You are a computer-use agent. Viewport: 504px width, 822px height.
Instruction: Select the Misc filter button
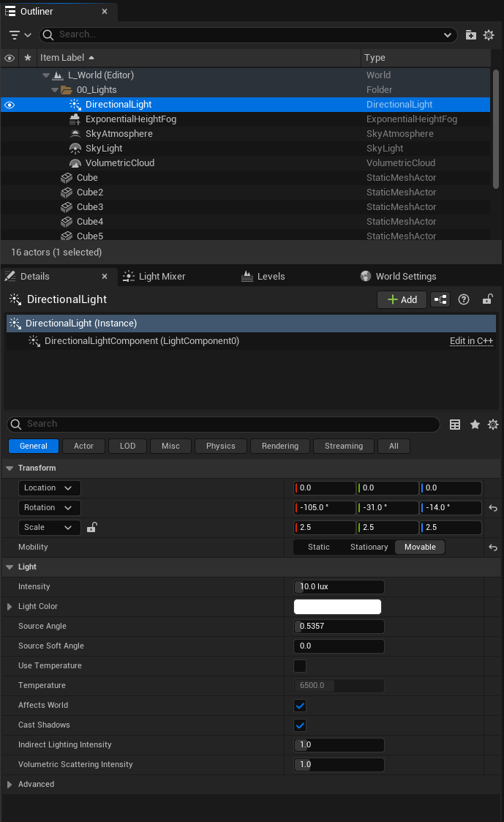pos(170,446)
